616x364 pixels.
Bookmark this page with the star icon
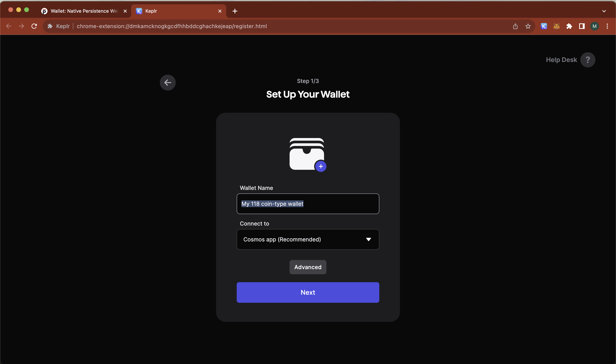pos(528,26)
